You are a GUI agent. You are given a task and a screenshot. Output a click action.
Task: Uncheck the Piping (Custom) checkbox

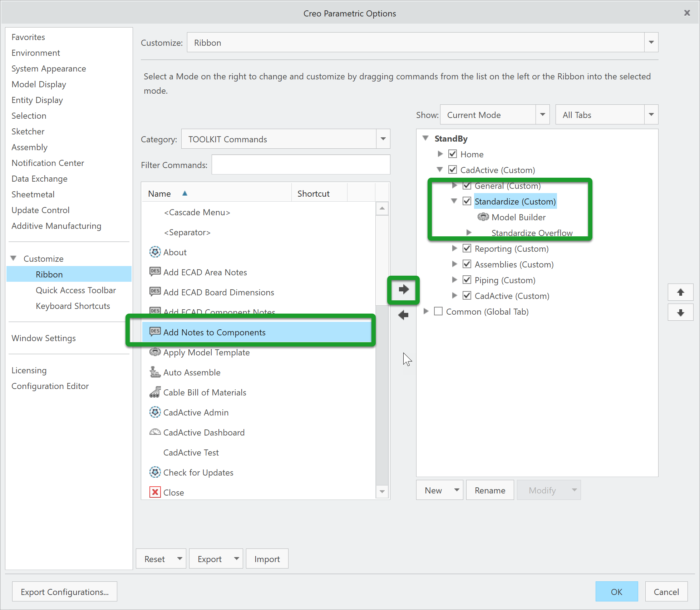[467, 280]
